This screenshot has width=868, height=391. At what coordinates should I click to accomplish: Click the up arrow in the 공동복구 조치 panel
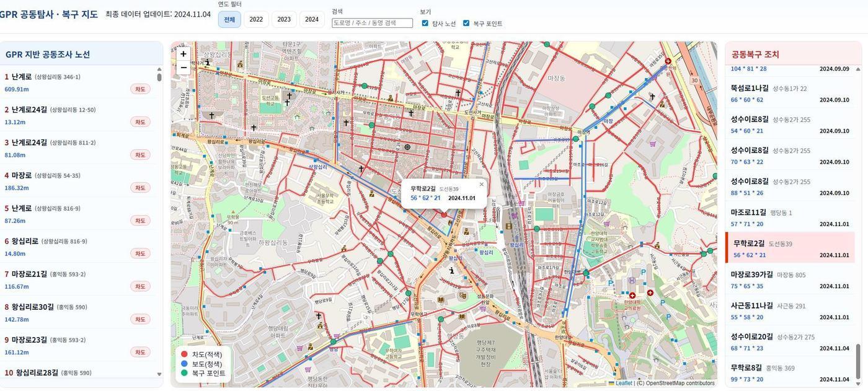point(859,69)
